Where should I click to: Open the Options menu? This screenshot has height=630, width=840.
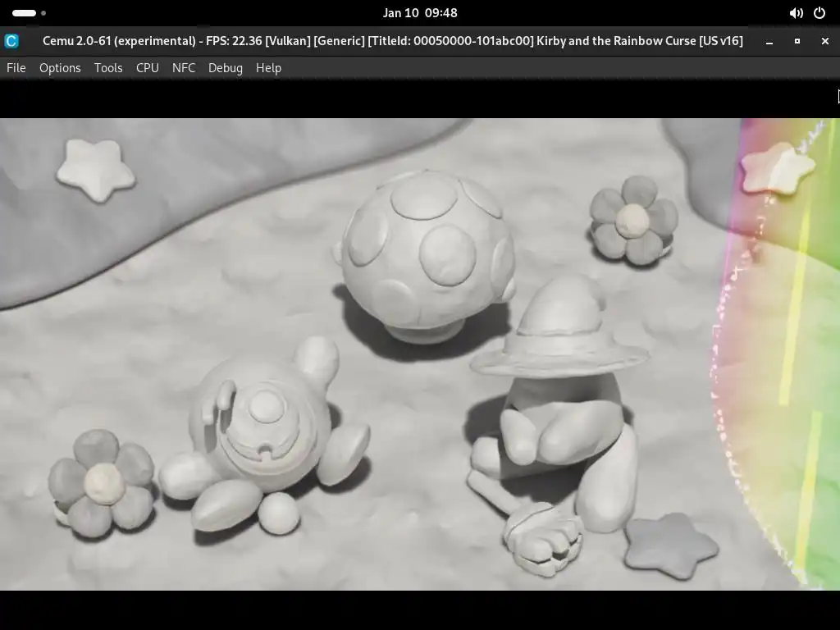60,68
